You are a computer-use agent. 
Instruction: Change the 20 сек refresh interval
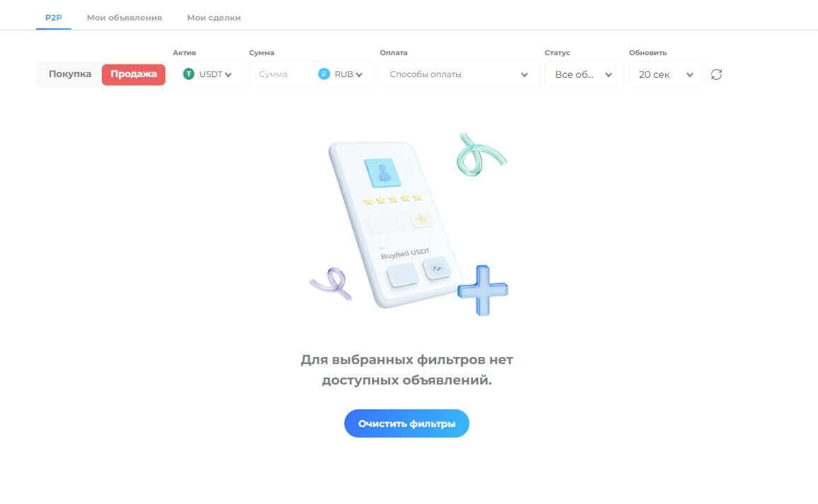[x=666, y=74]
